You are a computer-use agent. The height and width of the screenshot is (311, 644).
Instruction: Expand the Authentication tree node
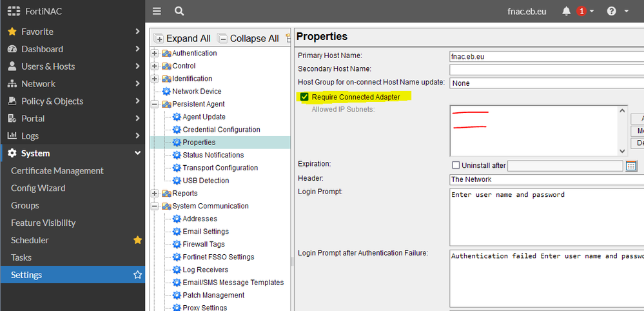pos(155,54)
